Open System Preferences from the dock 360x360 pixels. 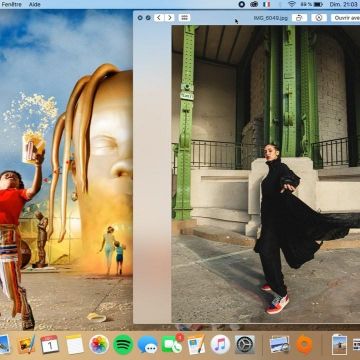(x=245, y=344)
